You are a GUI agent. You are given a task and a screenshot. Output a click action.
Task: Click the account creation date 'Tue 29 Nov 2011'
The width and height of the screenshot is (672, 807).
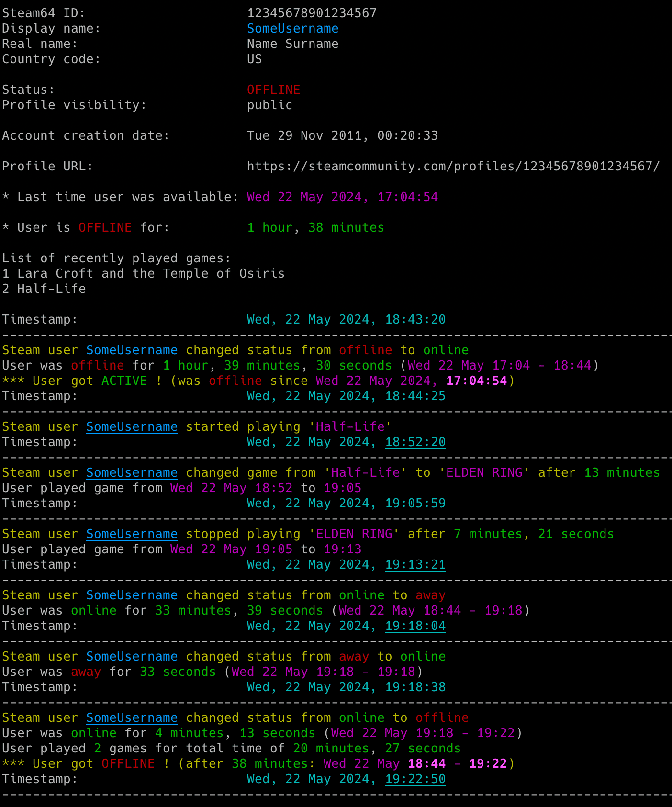[304, 136]
